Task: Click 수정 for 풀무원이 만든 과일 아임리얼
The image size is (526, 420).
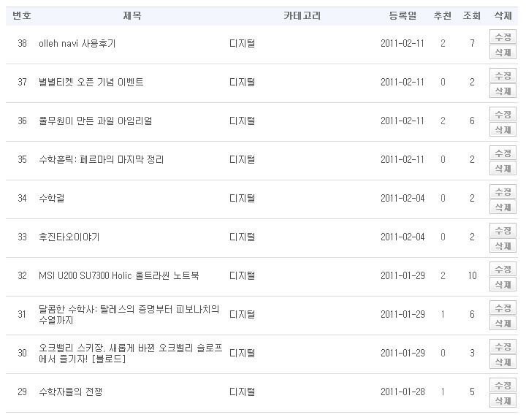Action: pos(503,115)
